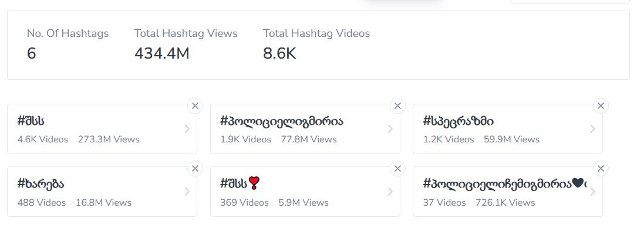644x235 pixels.
Task: Expand the #შსს card with 273.3M Views
Action: pyautogui.click(x=187, y=129)
